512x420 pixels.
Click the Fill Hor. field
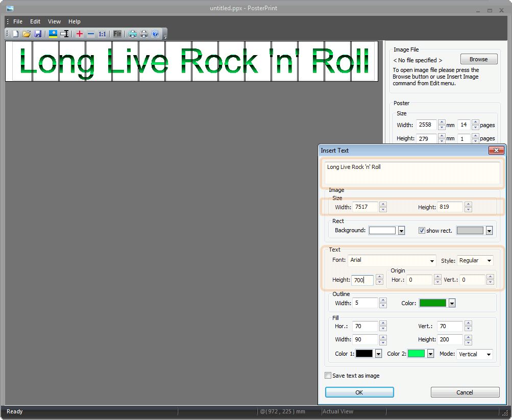365,326
